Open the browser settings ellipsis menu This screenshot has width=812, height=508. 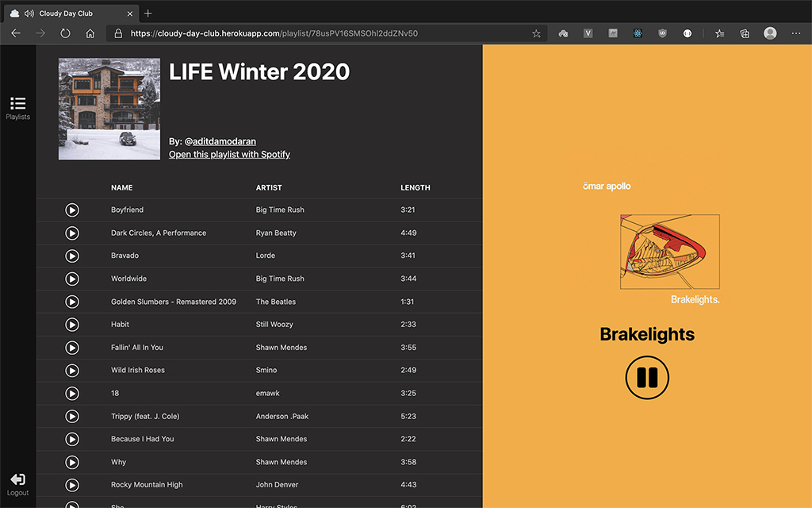[795, 33]
